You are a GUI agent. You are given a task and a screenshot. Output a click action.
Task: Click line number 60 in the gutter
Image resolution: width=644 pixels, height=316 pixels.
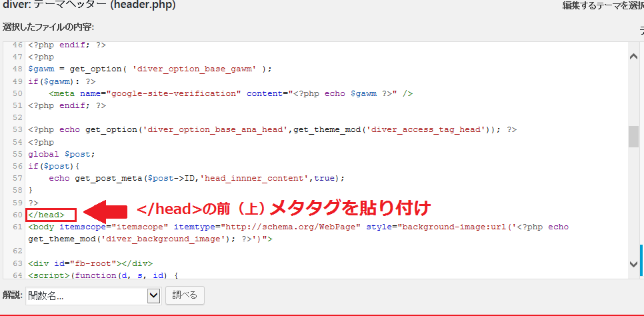(x=17, y=215)
